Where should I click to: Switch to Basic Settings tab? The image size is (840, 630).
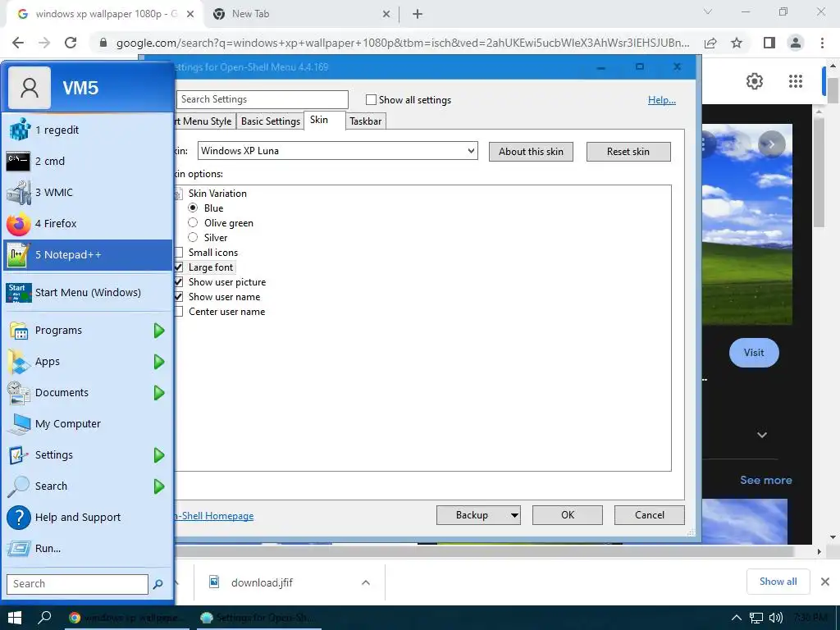(x=271, y=121)
